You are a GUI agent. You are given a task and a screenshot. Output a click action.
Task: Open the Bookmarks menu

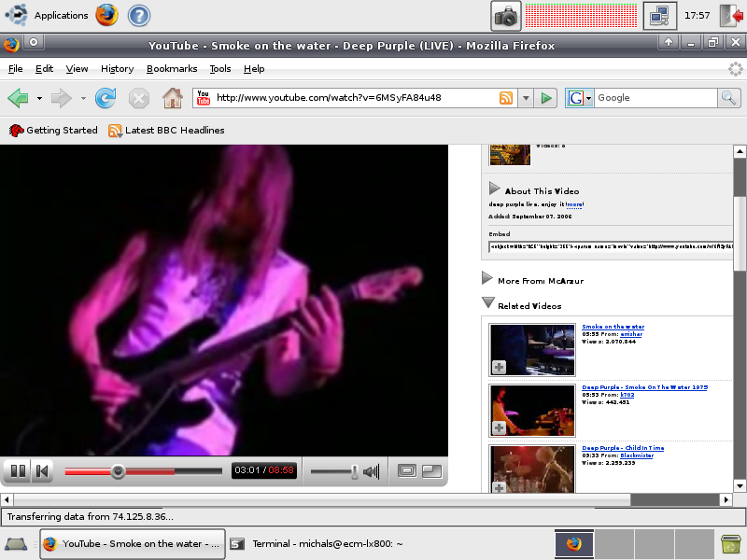pyautogui.click(x=172, y=69)
